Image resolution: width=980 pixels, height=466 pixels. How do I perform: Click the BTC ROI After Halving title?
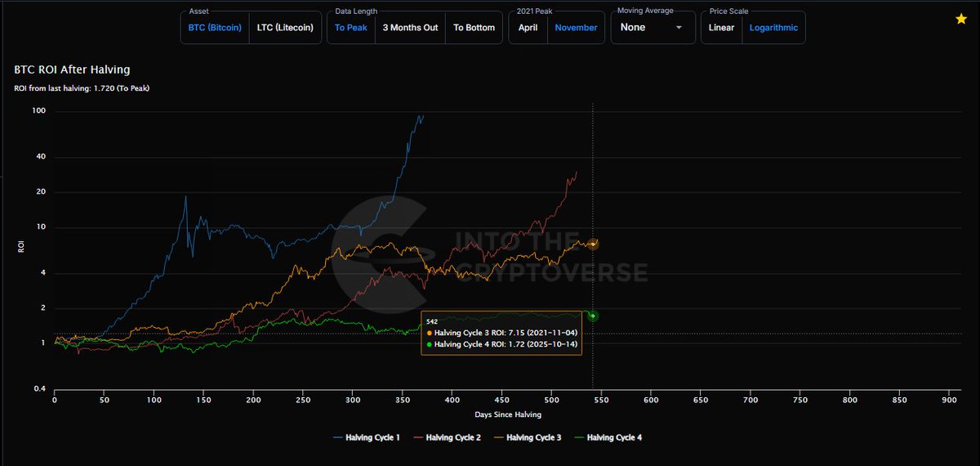click(x=72, y=70)
